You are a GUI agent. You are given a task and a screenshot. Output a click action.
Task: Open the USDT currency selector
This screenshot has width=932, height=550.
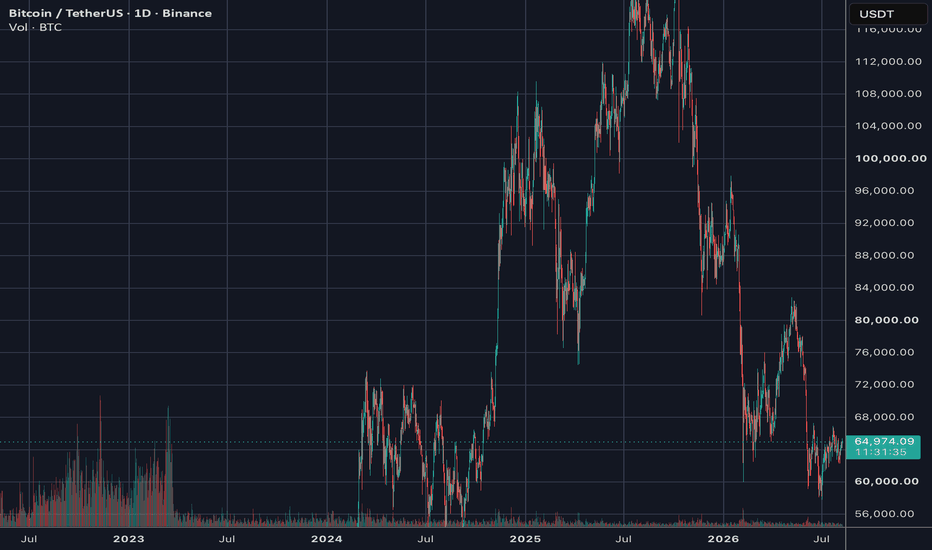click(887, 14)
